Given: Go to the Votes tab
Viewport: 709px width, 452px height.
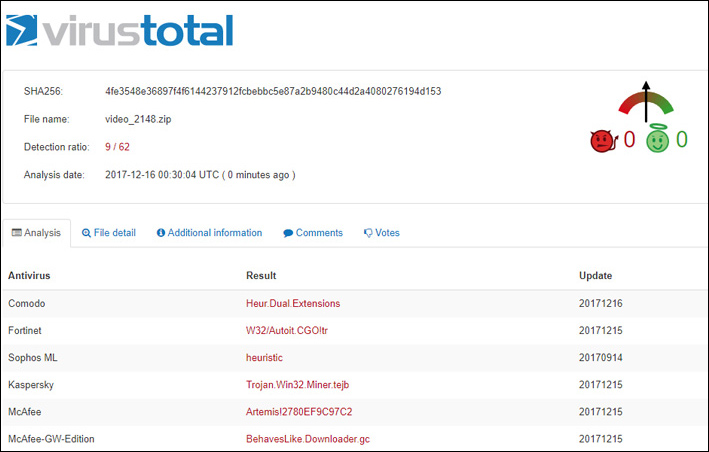Looking at the screenshot, I should tap(381, 233).
